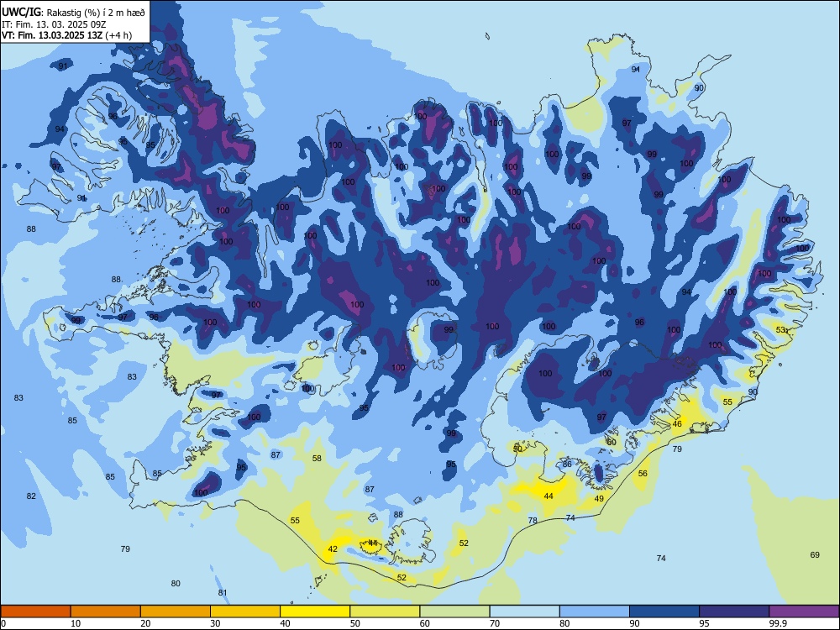Select the legend tick label '40'
Image resolution: width=840 pixels, height=630 pixels.
pyautogui.click(x=285, y=623)
